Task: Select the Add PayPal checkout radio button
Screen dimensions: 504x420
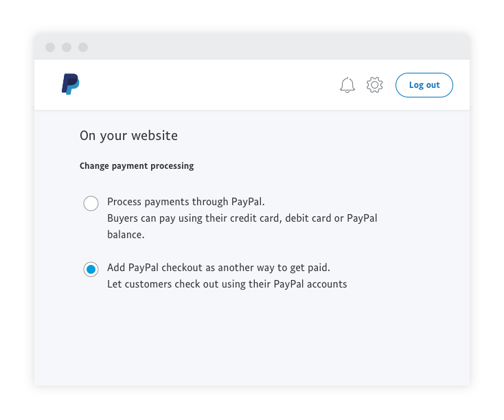Action: tap(91, 270)
